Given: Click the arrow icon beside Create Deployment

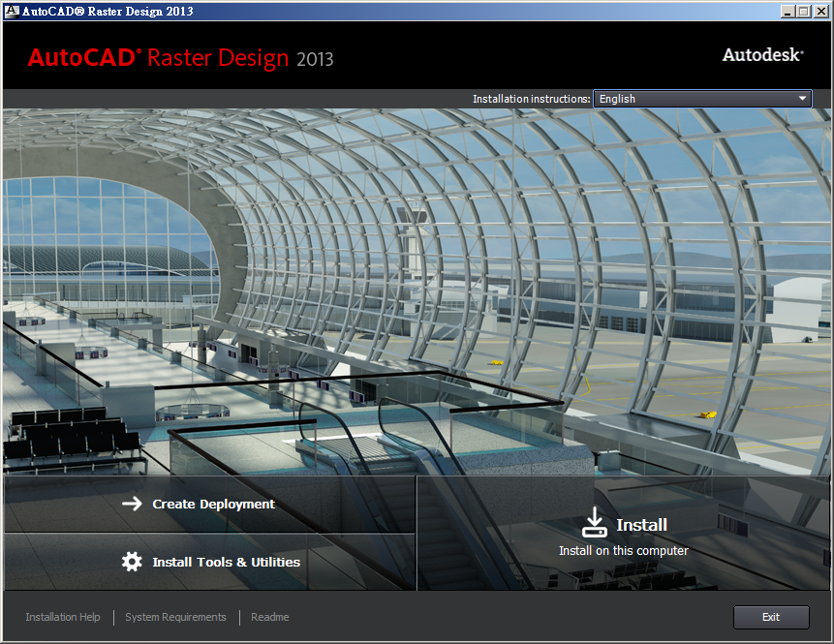Looking at the screenshot, I should tap(132, 504).
